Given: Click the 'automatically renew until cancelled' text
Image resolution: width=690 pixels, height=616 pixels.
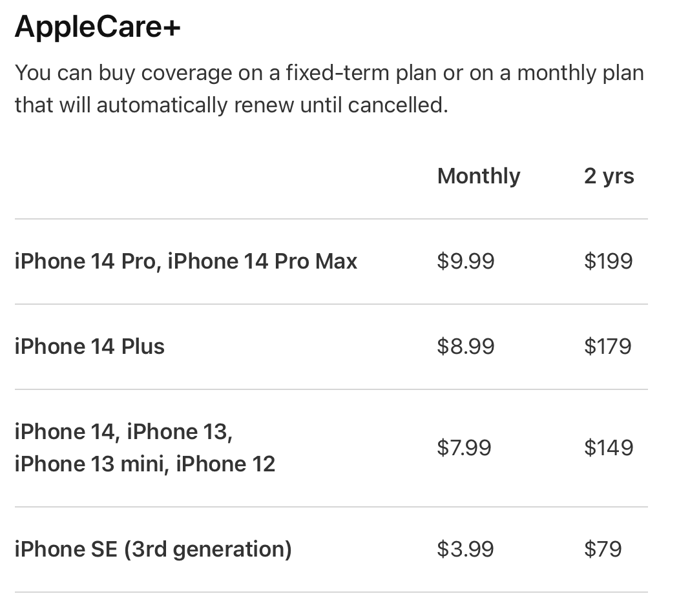Looking at the screenshot, I should [x=271, y=105].
